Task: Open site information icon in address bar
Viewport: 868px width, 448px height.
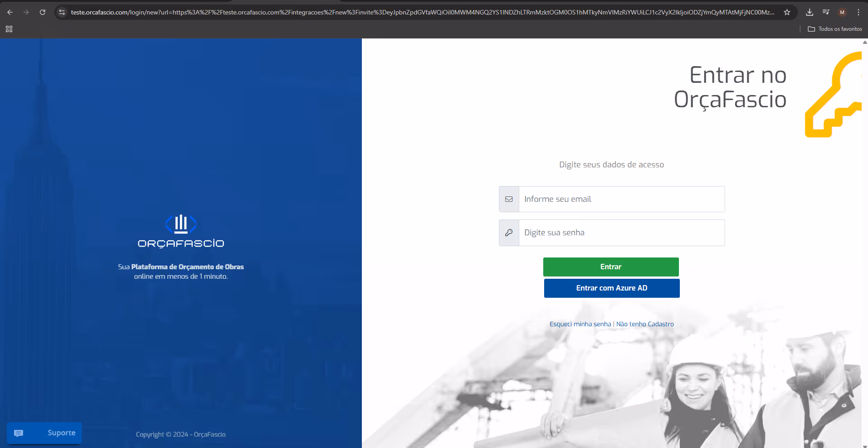Action: pos(62,12)
